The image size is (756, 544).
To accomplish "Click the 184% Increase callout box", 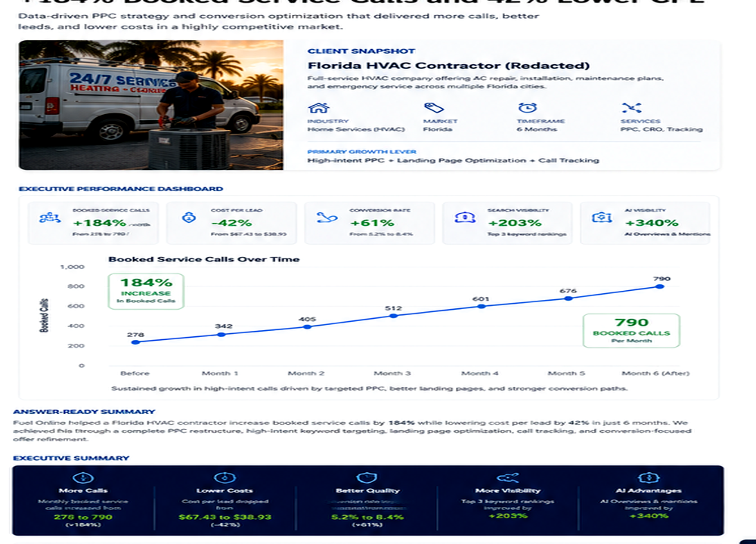I will click(146, 291).
